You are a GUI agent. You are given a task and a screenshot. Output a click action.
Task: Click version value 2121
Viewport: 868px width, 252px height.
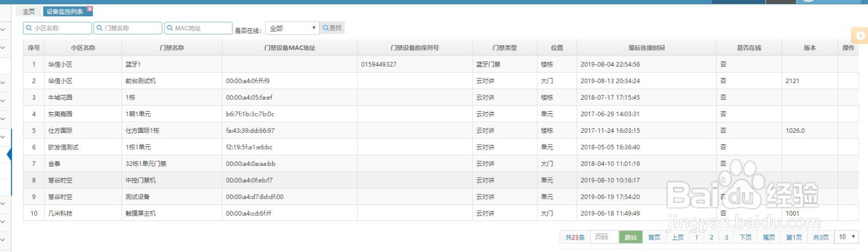(792, 81)
